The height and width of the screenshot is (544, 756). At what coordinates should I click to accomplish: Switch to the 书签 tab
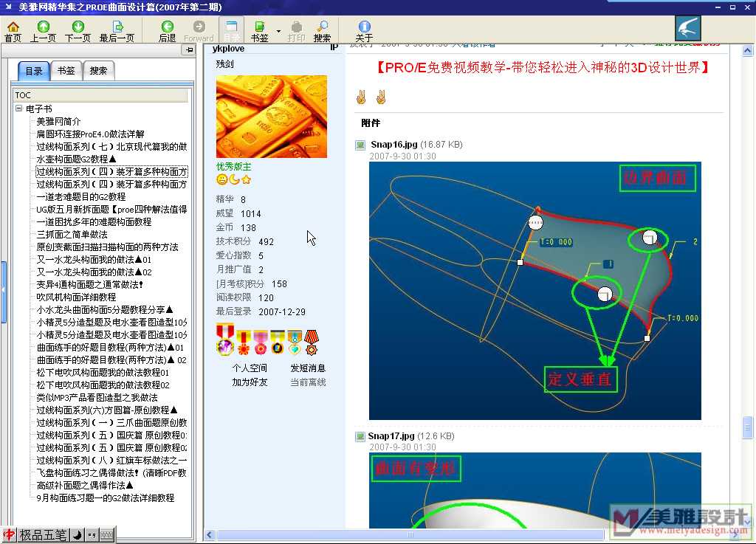pos(66,71)
